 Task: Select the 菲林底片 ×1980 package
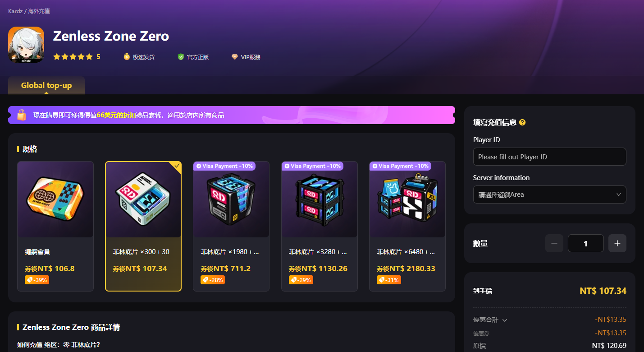231,226
